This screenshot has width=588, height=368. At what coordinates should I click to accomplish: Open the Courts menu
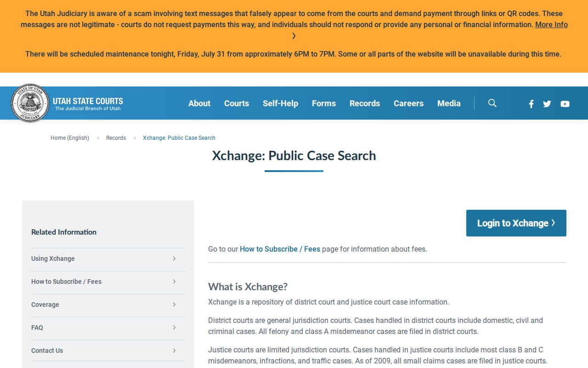point(237,103)
